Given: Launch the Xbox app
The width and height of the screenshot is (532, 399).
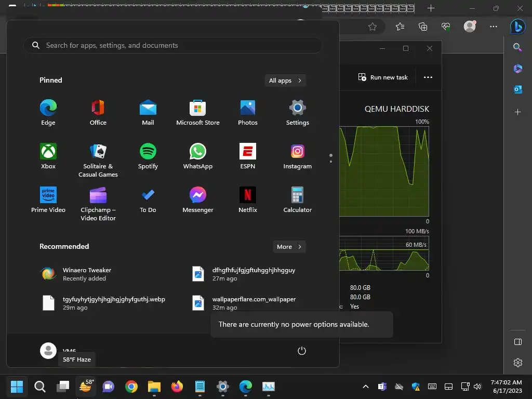Looking at the screenshot, I should point(48,156).
